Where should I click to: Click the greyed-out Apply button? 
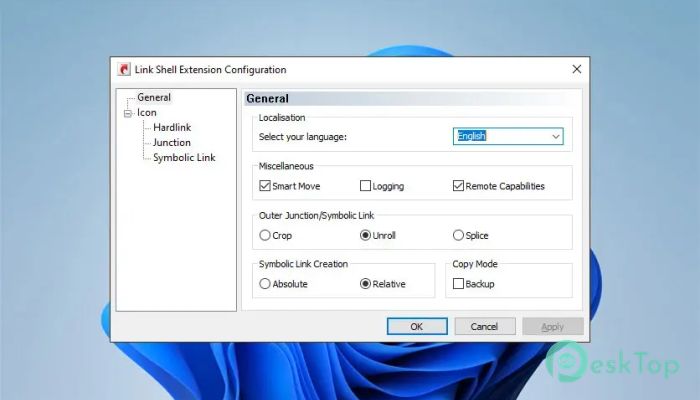(x=553, y=326)
